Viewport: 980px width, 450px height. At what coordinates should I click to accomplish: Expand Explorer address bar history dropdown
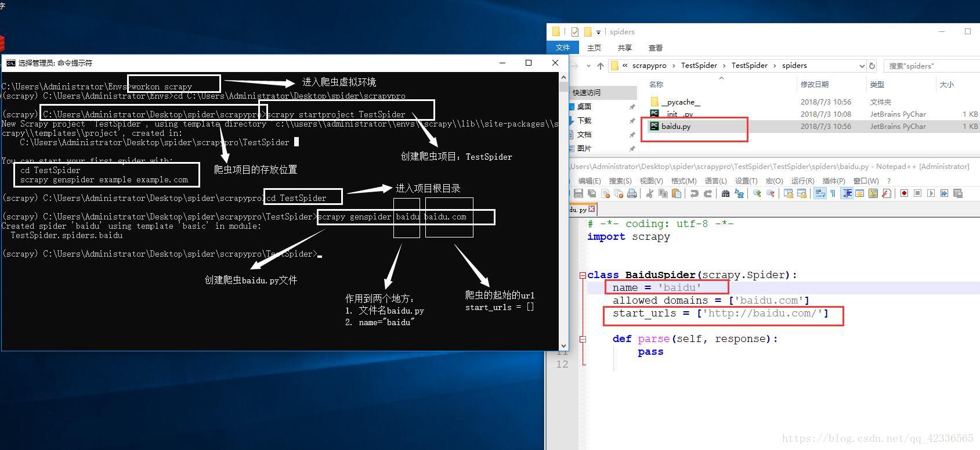coord(861,66)
